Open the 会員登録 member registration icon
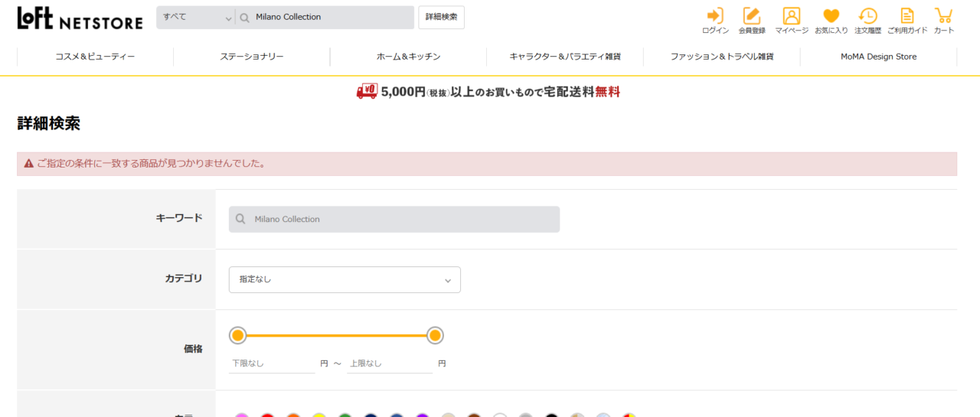980x417 pixels. click(752, 21)
